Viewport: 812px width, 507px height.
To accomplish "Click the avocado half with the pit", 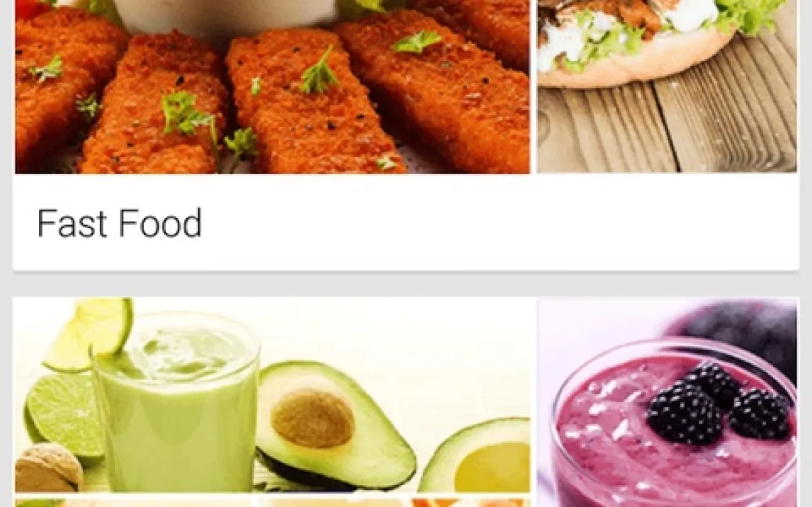I will [336, 423].
